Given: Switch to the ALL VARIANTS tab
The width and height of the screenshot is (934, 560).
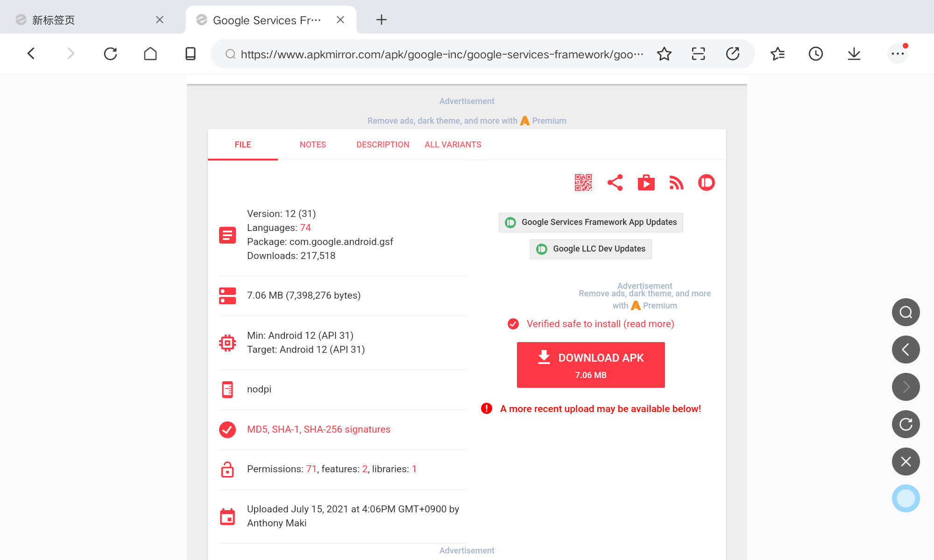Looking at the screenshot, I should pyautogui.click(x=453, y=145).
